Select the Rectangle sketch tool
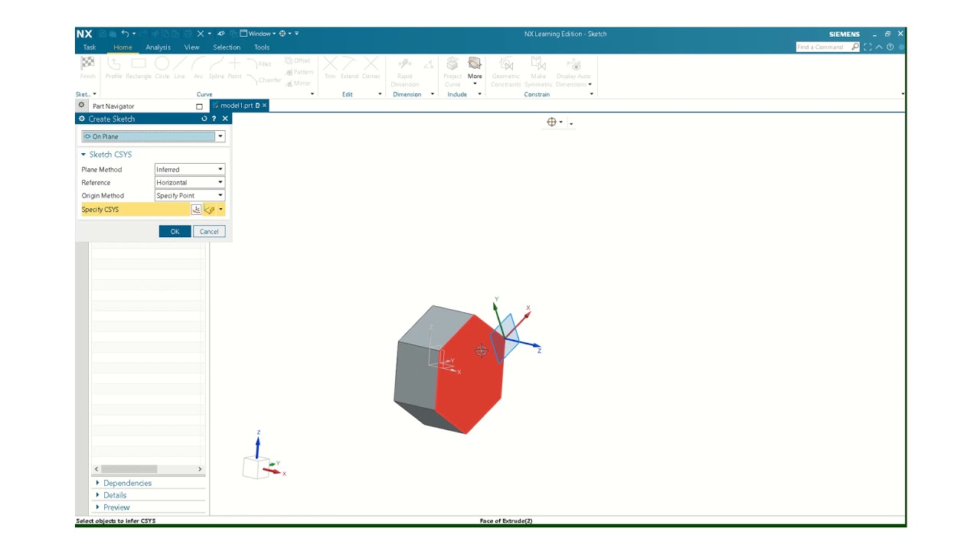The height and width of the screenshot is (551, 980). [x=139, y=67]
